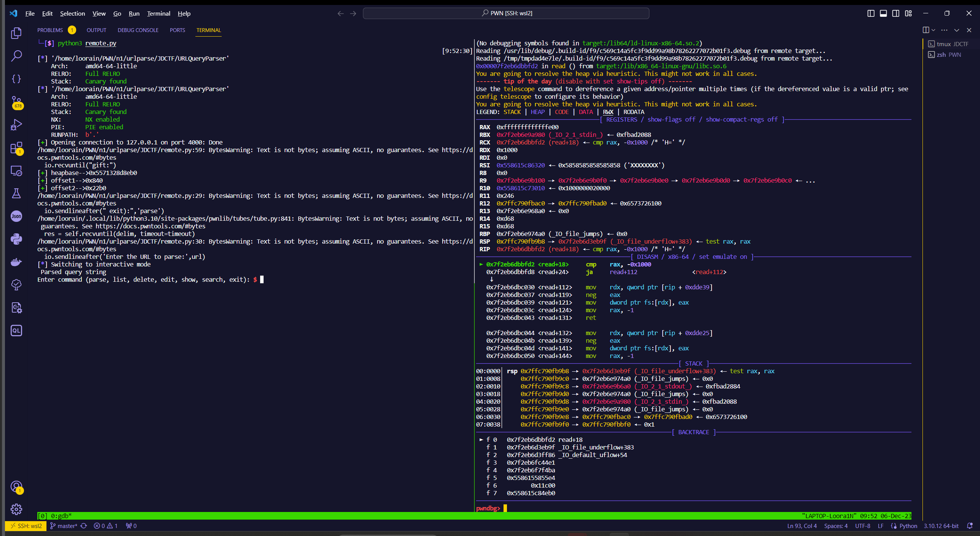Open the Go menu
This screenshot has width=980, height=536.
click(117, 13)
